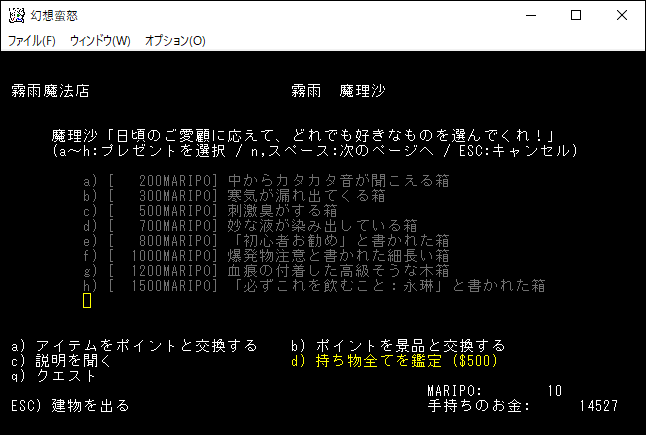Click ESC) 建物を出る to leave

[x=69, y=406]
